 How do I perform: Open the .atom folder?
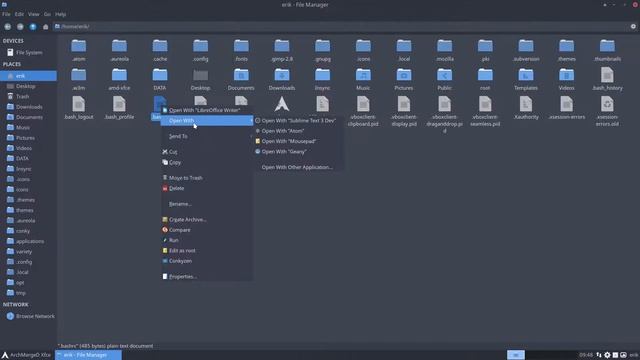pyautogui.click(x=78, y=50)
